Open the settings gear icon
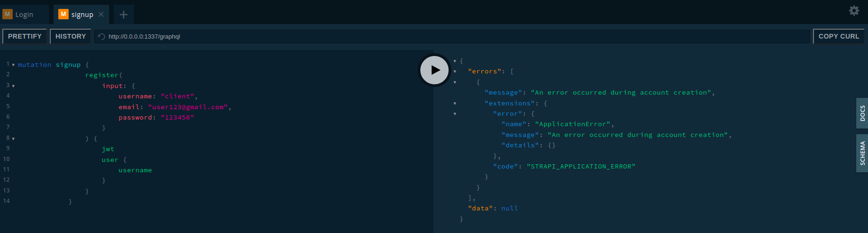868x233 pixels. tap(854, 10)
